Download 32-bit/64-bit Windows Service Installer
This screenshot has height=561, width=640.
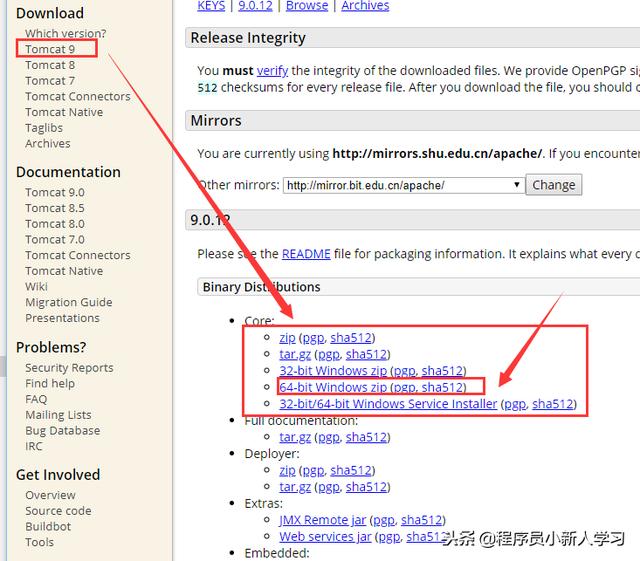pyautogui.click(x=388, y=404)
